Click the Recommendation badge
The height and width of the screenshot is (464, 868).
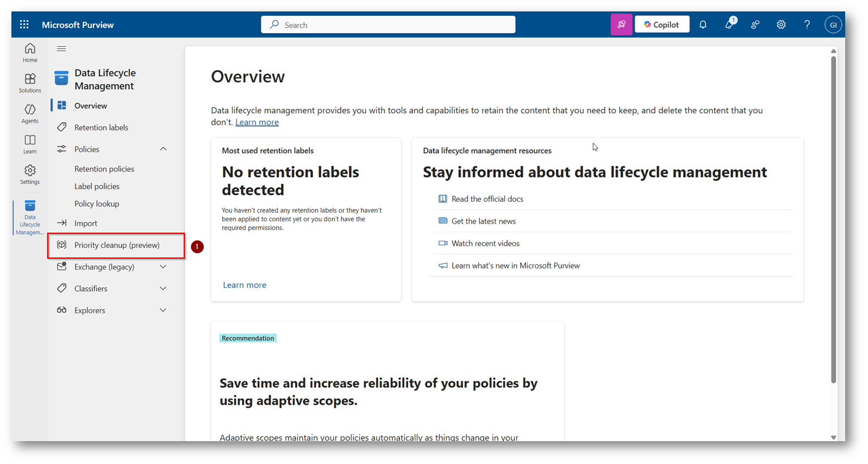coord(248,338)
